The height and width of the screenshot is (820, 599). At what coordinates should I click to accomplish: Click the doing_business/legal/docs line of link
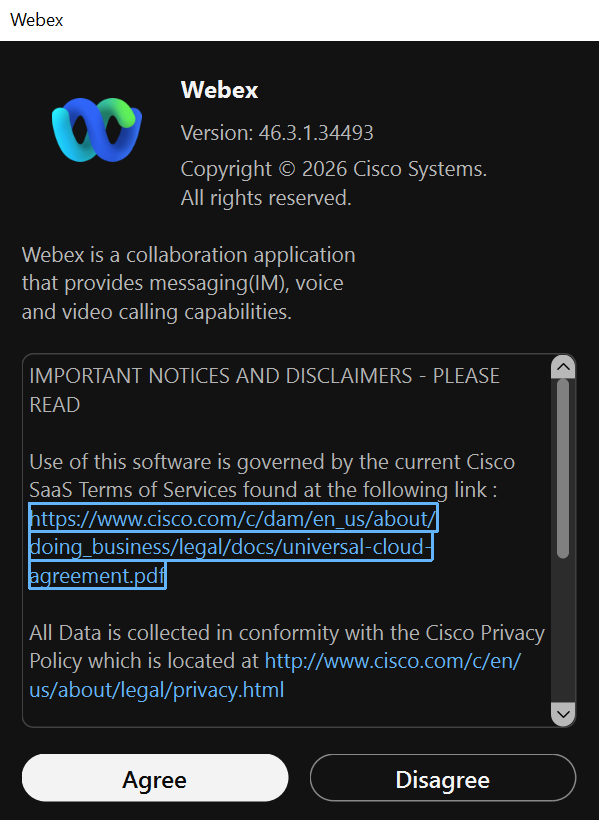pyautogui.click(x=231, y=546)
